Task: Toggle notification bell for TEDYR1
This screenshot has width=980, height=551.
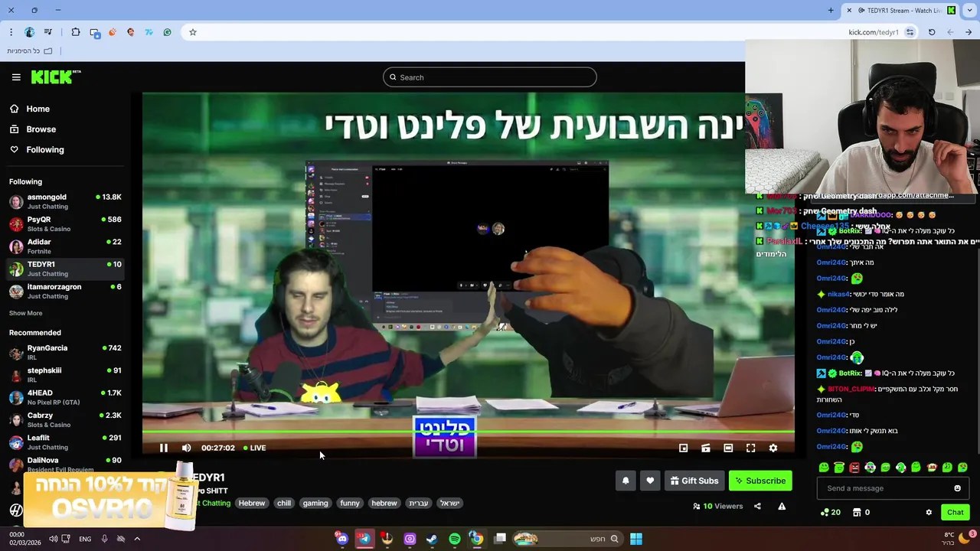Action: [x=626, y=481]
